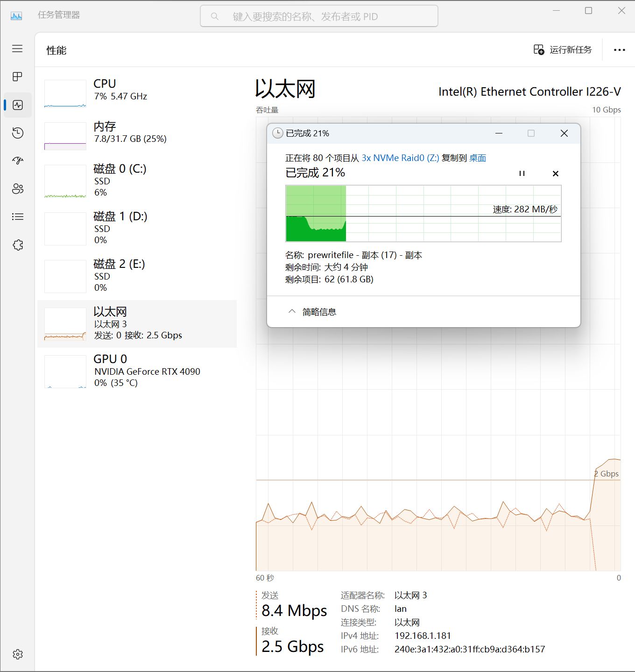Screen dimensions: 635x672
Task: Click the IPv6 address value
Action: [x=470, y=649]
